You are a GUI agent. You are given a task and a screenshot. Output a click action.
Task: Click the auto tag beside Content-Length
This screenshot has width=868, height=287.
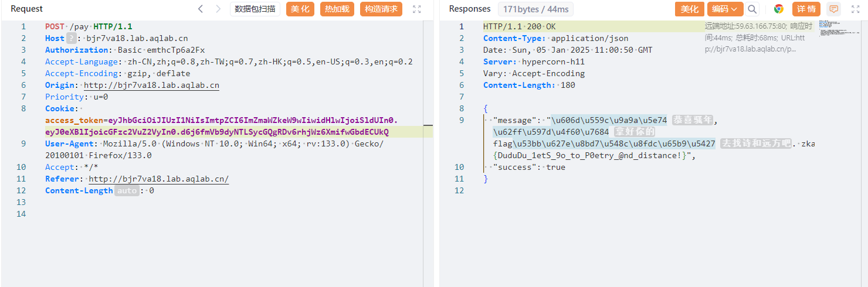[x=126, y=191]
